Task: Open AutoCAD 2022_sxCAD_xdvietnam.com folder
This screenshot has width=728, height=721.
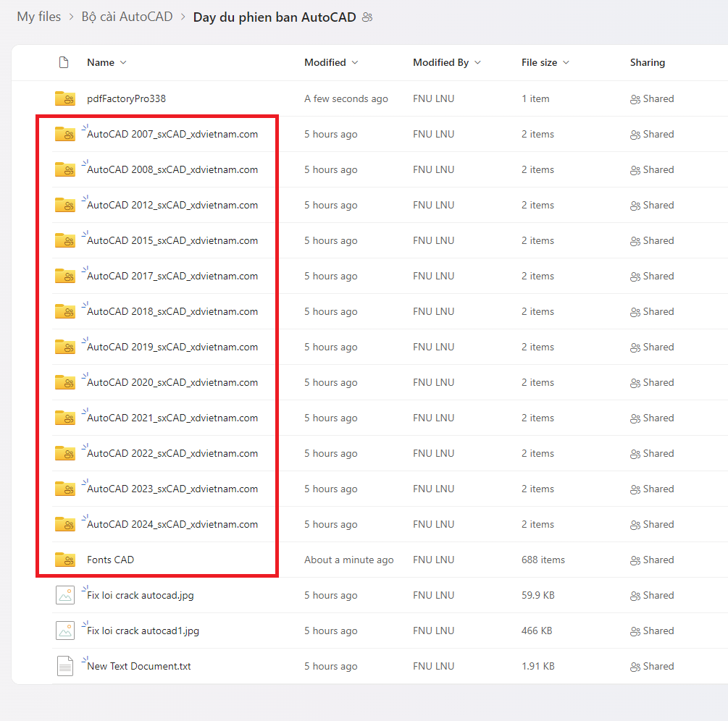Action: (x=172, y=454)
